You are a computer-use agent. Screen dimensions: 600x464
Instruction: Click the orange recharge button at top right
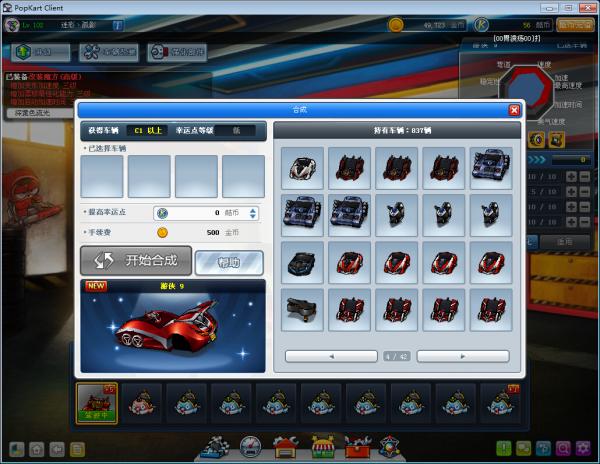[x=576, y=25]
